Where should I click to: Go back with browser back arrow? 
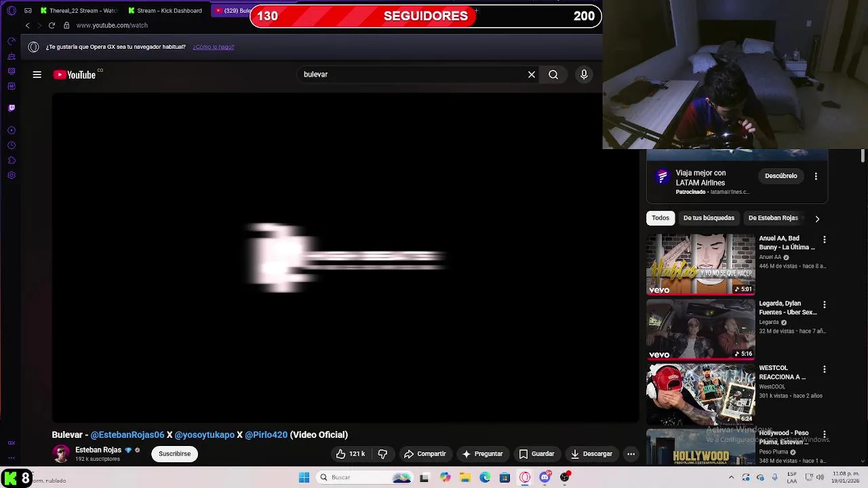(x=28, y=25)
